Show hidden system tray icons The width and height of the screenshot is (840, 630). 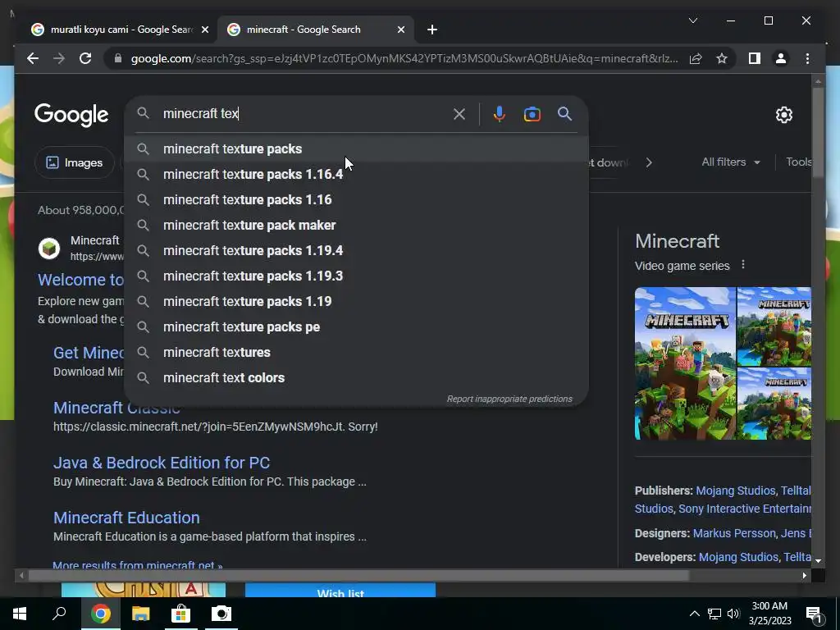[694, 614]
